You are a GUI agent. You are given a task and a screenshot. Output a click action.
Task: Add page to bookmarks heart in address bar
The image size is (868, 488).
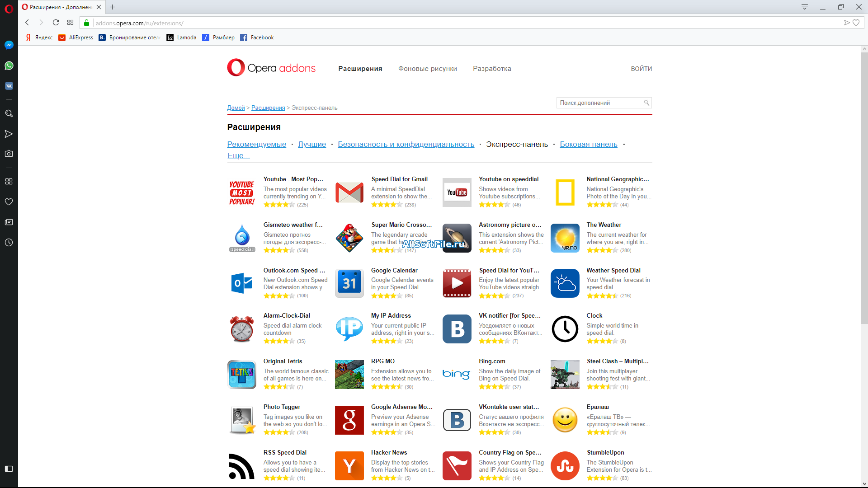(x=856, y=23)
